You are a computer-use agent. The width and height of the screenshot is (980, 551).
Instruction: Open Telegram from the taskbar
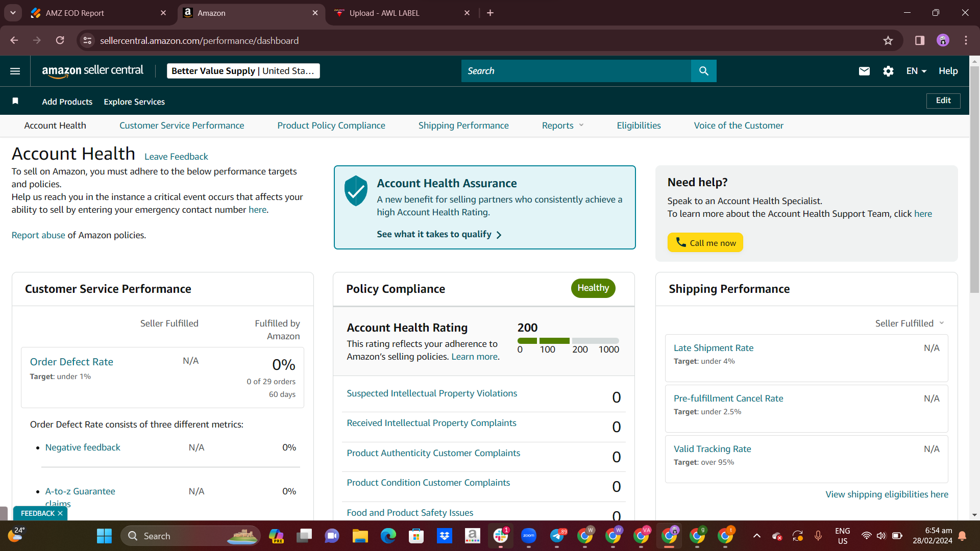[x=557, y=536]
